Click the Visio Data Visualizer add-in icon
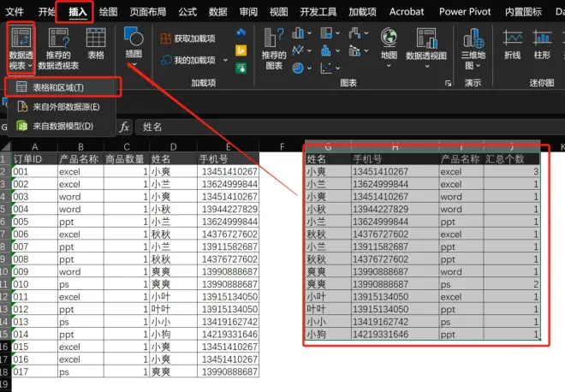Viewport: 565px width, 392px height. coord(241,33)
